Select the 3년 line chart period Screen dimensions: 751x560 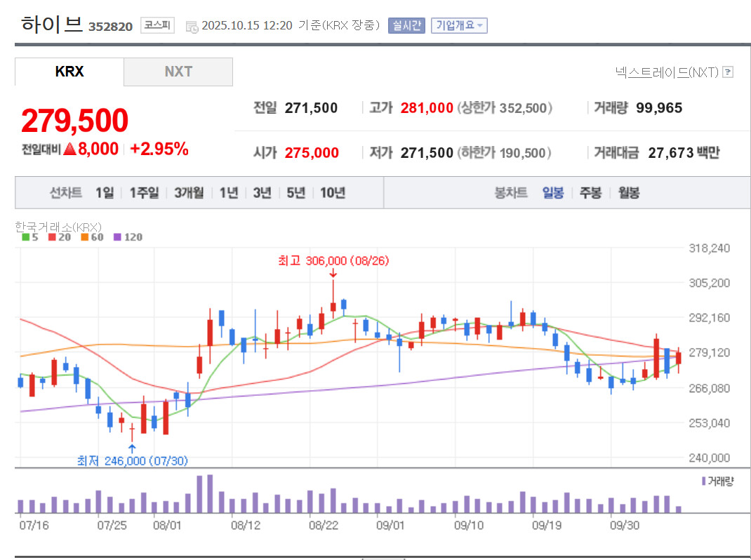[262, 192]
